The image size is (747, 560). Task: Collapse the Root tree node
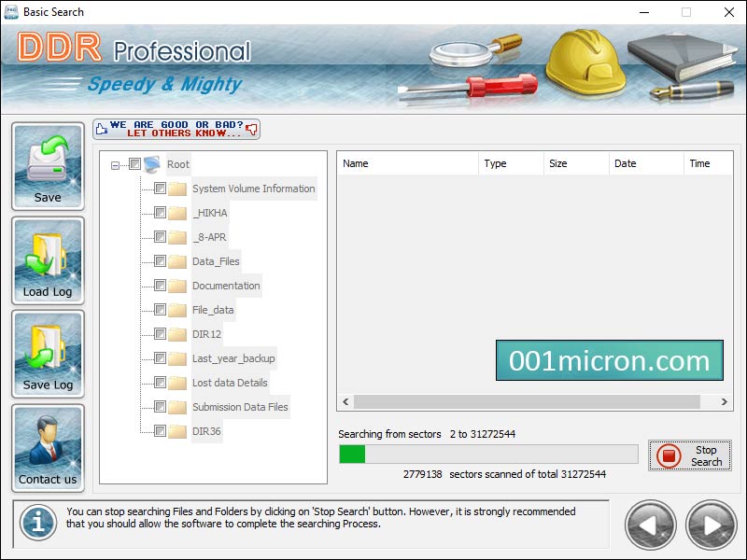[114, 163]
